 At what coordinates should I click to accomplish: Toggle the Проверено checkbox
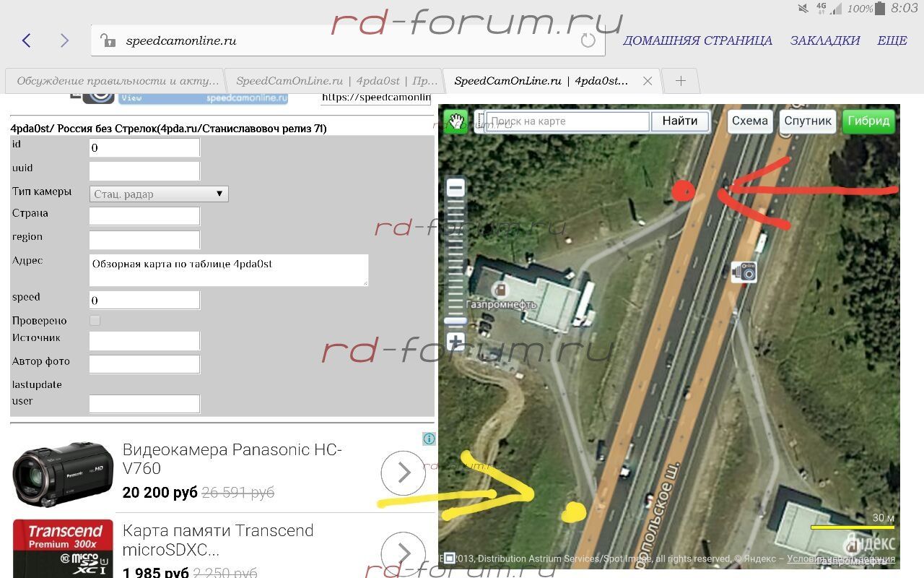click(95, 320)
